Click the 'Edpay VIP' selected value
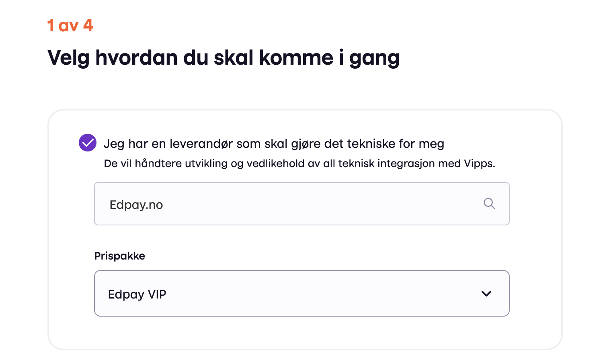607x364 pixels. 137,294
